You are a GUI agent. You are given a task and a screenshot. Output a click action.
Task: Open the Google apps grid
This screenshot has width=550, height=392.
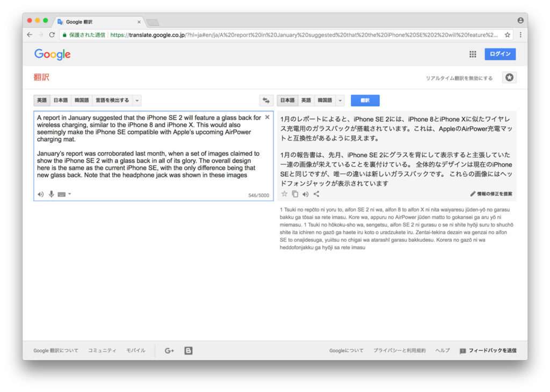[x=473, y=54]
